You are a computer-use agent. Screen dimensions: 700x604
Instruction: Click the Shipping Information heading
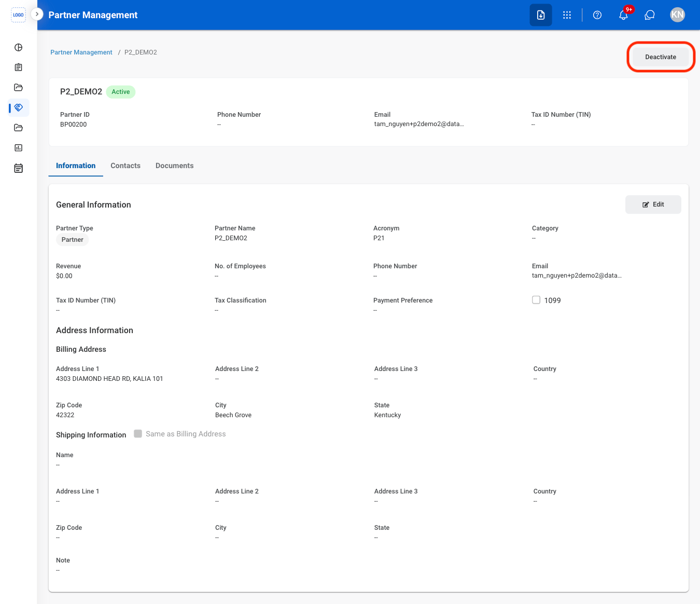tap(91, 435)
